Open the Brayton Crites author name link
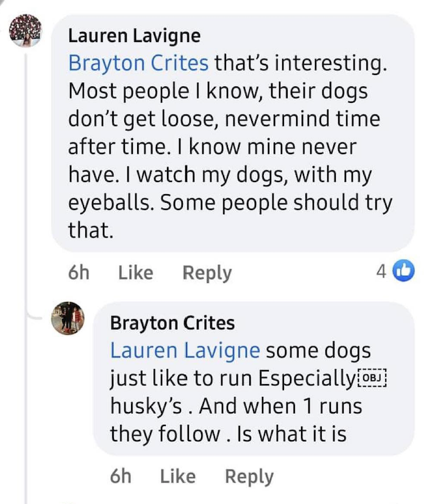The width and height of the screenshot is (429, 504). pos(172,323)
